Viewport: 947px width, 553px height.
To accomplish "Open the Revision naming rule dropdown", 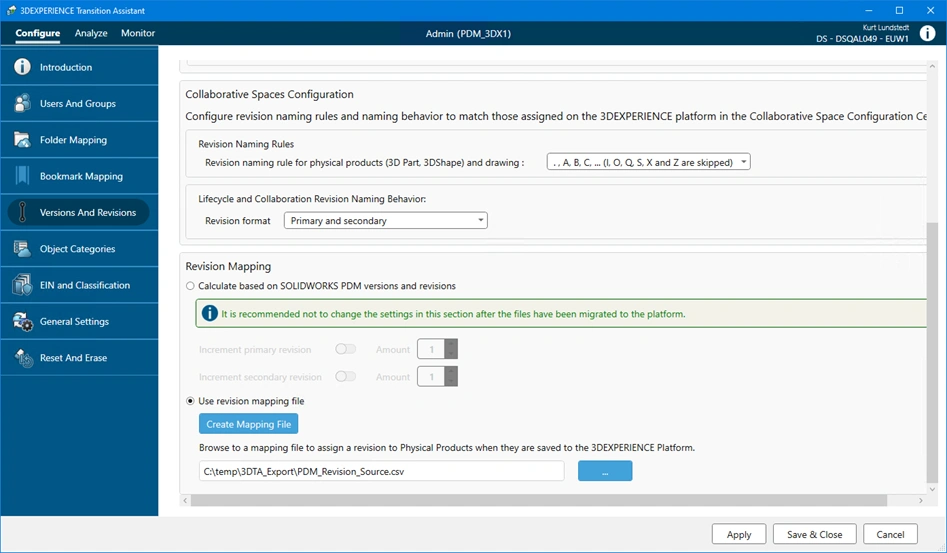I will point(648,162).
